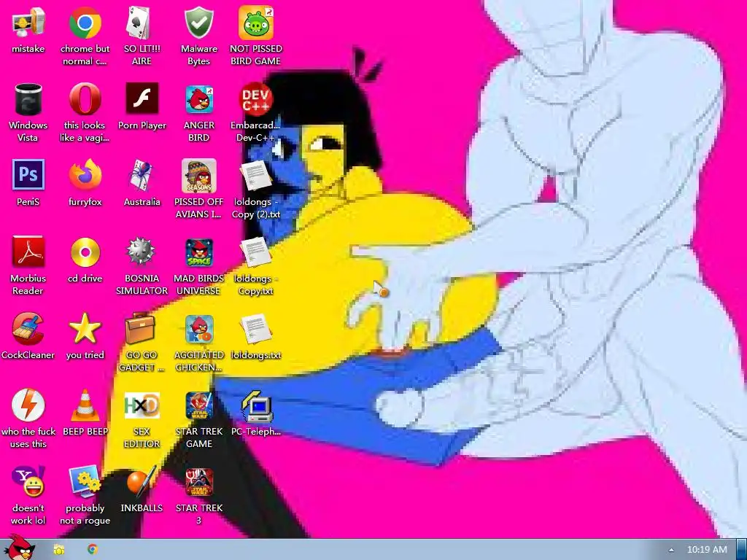747x560 pixels.
Task: Launch the 'BOSNIA SIMULATOR' Minesweeper icon
Action: point(142,252)
